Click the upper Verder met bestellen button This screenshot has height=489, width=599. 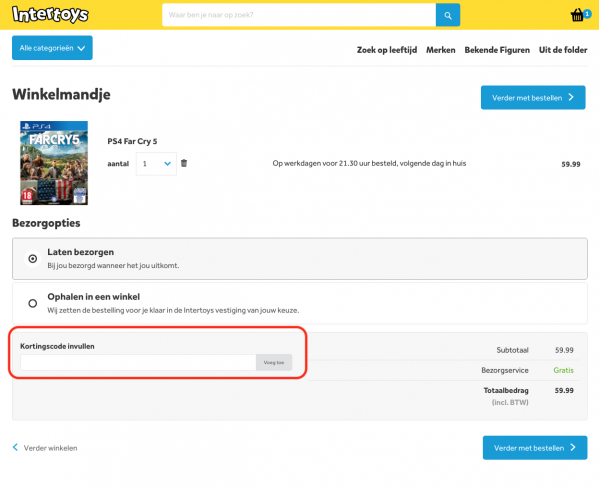[533, 97]
